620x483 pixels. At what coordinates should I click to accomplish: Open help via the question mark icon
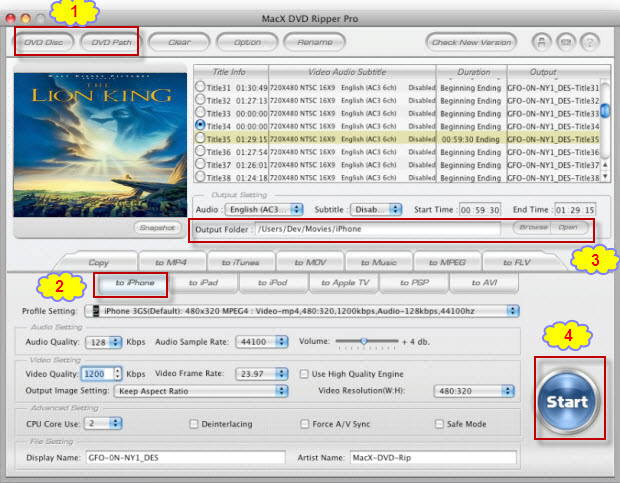[x=590, y=42]
